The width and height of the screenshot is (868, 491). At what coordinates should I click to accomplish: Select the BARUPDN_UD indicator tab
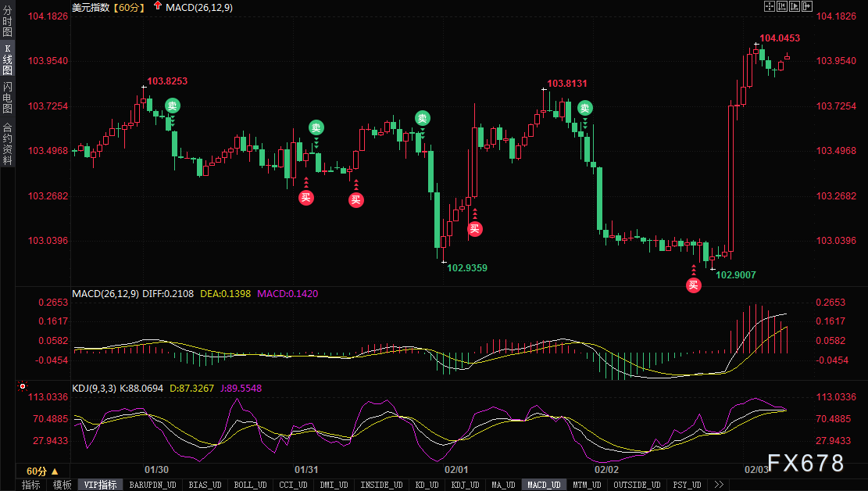point(153,485)
